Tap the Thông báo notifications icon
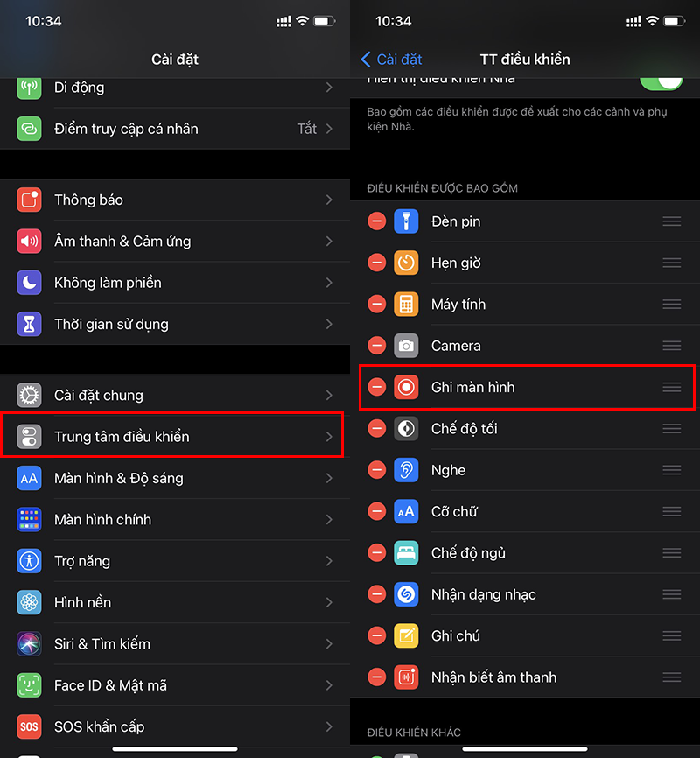The width and height of the screenshot is (700, 758). click(x=29, y=200)
